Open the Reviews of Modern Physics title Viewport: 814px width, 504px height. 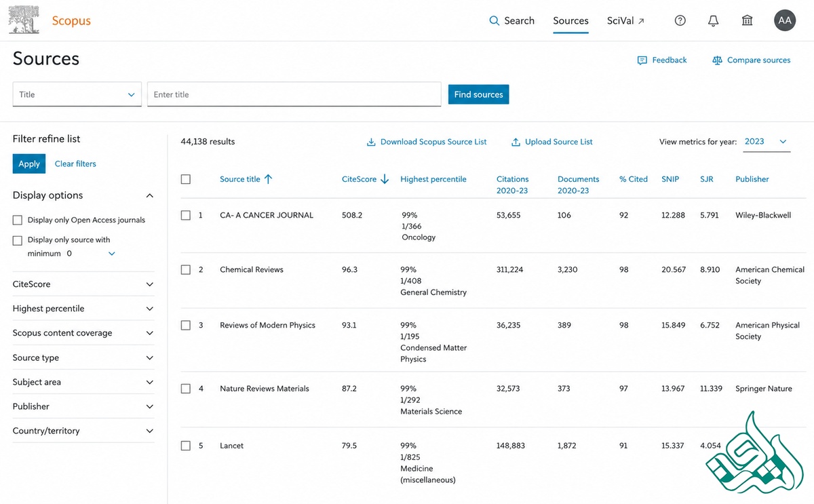point(267,325)
